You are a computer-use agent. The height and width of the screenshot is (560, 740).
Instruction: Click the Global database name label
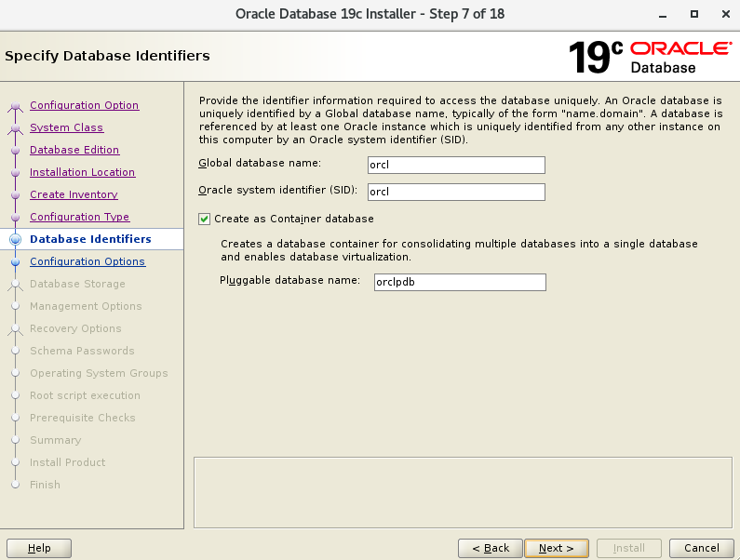tap(260, 163)
